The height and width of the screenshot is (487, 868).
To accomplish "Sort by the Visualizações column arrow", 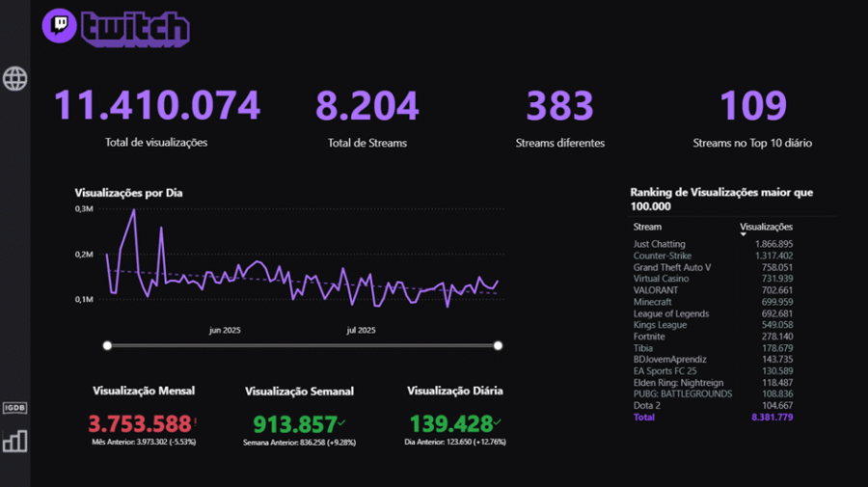I will [744, 234].
